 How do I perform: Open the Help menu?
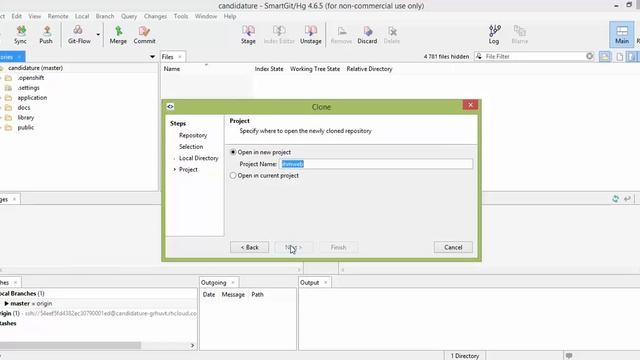click(230, 16)
